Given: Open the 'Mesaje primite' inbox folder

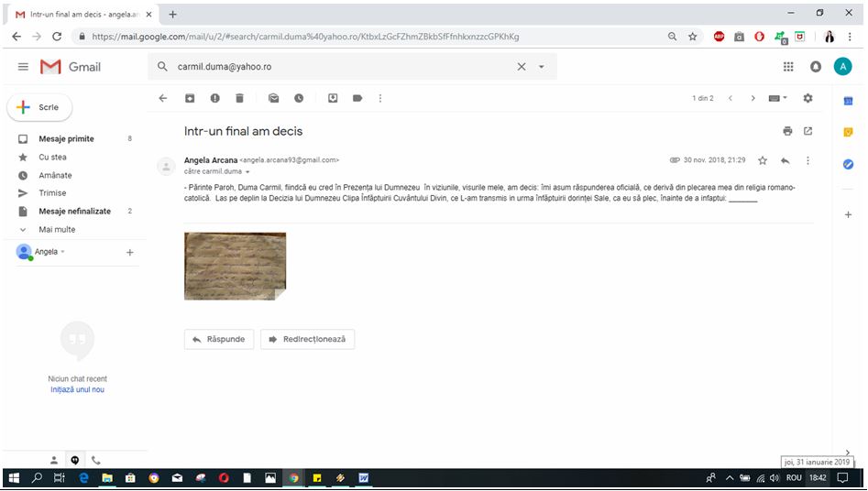Looking at the screenshot, I should (x=66, y=139).
